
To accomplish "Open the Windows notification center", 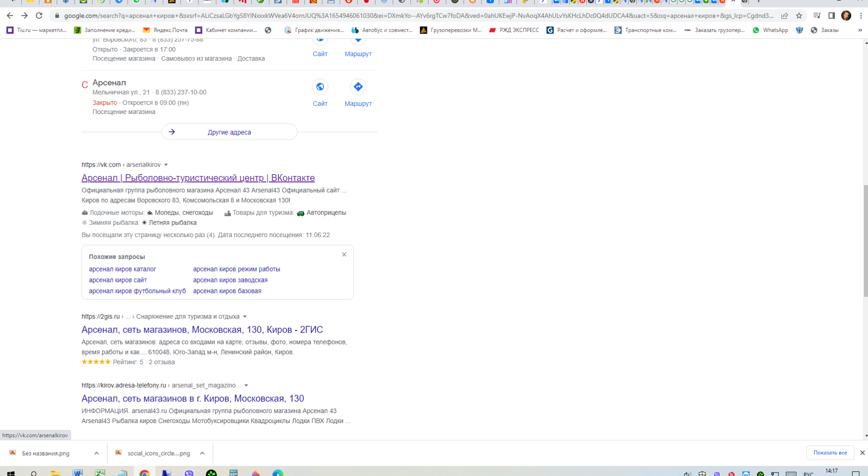I will pos(855,474).
